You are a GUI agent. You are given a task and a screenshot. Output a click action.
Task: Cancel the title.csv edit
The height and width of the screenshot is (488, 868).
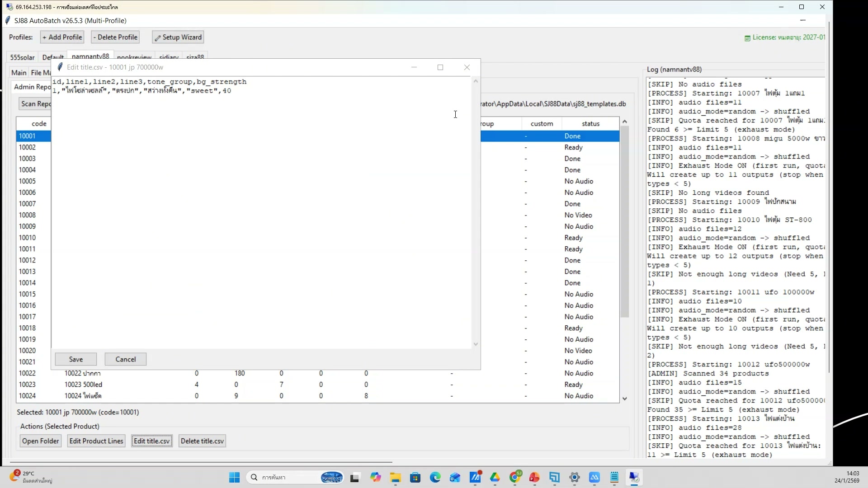tap(125, 359)
